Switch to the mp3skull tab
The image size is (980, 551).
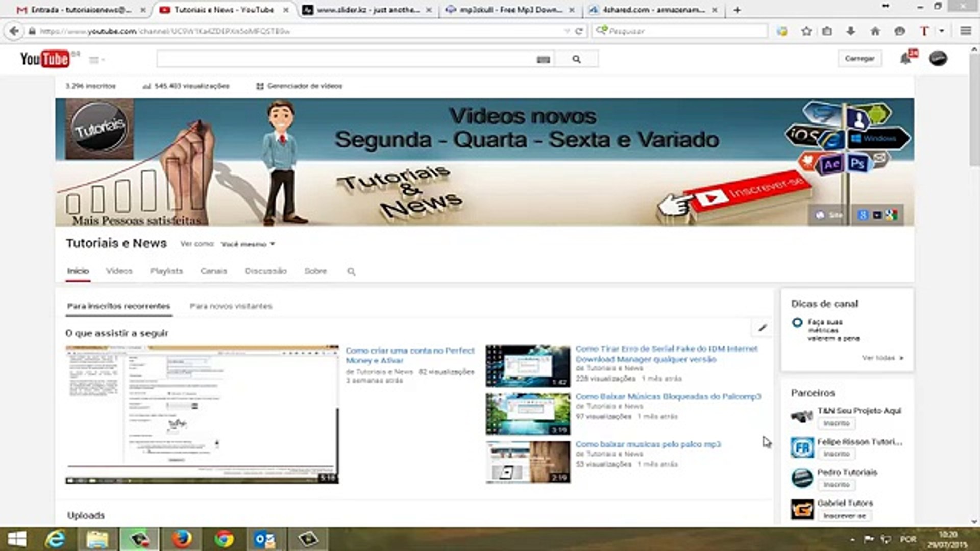pyautogui.click(x=510, y=10)
